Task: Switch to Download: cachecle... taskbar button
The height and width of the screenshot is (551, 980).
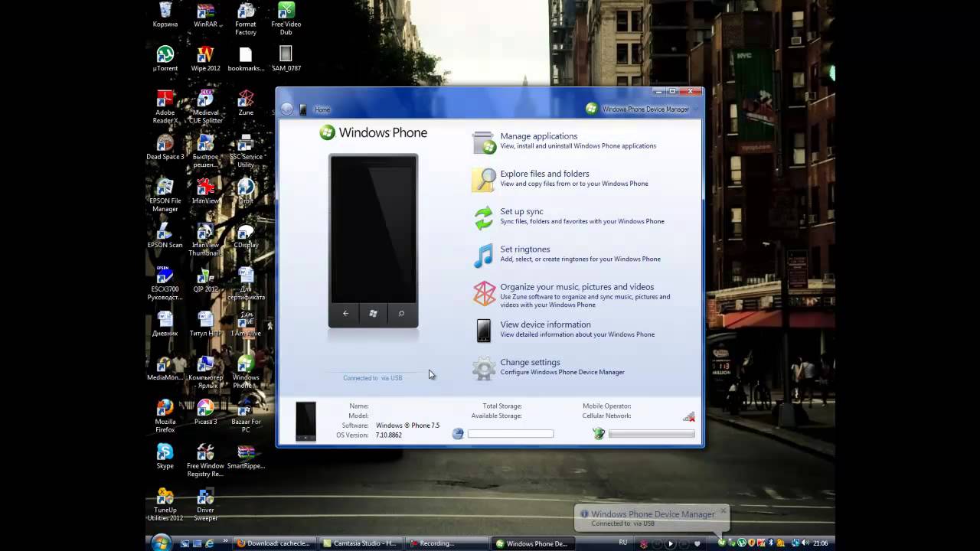Action: click(273, 543)
